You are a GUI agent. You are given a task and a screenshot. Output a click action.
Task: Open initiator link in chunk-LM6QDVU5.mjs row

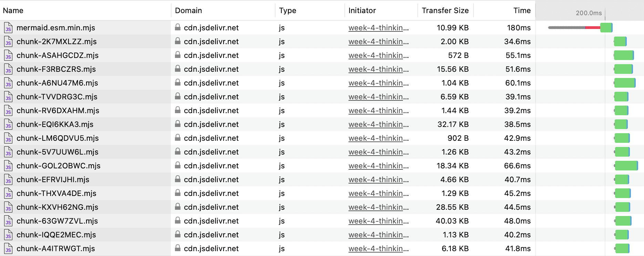[x=378, y=138]
